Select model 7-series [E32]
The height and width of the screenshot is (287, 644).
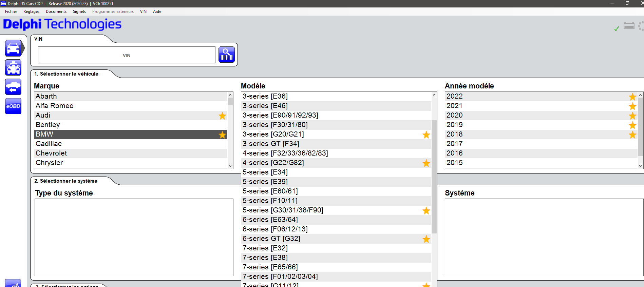click(336, 248)
